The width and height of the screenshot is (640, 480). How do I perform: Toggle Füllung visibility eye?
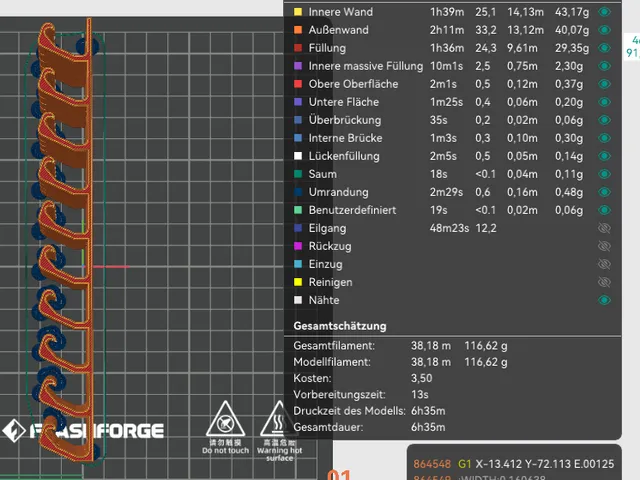tap(604, 48)
